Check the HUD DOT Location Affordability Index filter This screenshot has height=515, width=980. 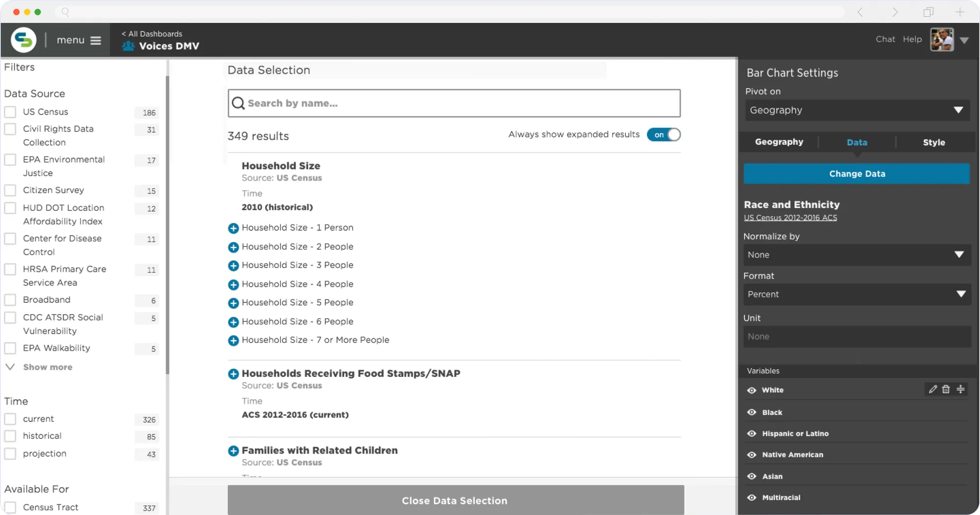tap(10, 208)
